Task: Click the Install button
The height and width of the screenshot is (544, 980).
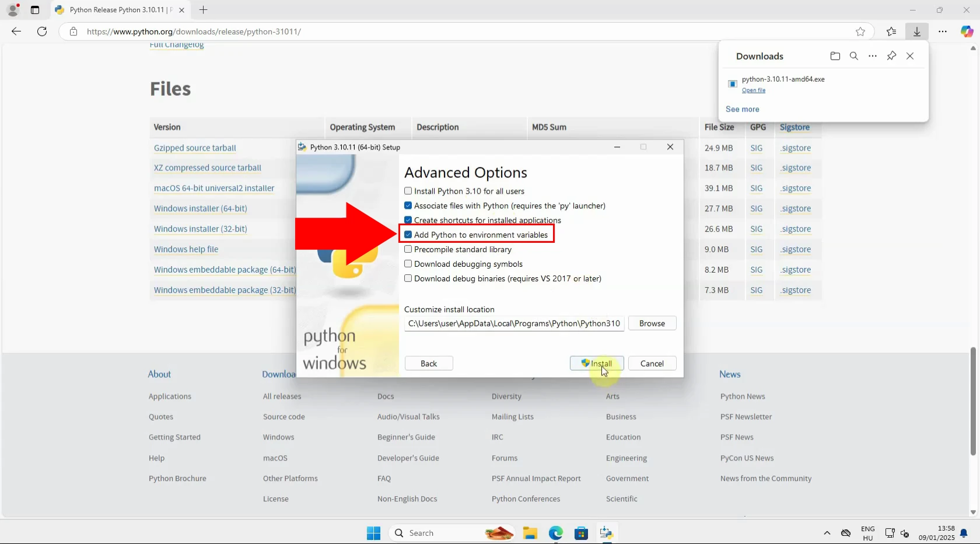Action: 597,363
